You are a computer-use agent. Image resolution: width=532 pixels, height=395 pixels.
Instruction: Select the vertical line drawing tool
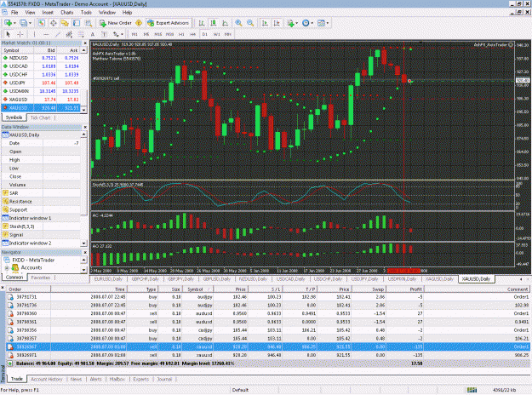[x=34, y=34]
